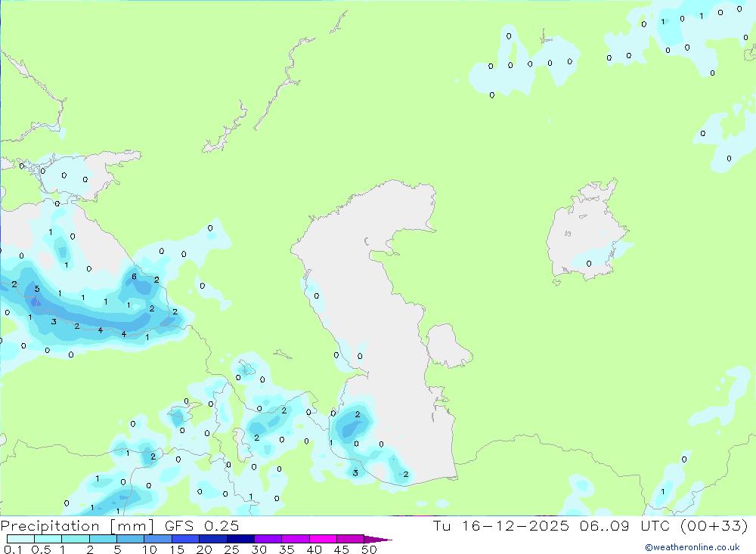This screenshot has height=554, width=756.
Task: Choose the 15–20 mm legend swatch
Action: click(186, 539)
